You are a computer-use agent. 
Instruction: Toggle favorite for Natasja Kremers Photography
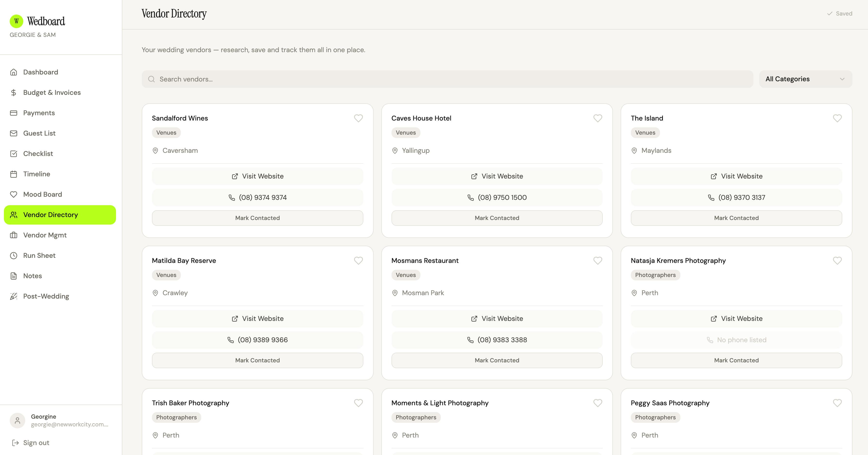click(837, 261)
